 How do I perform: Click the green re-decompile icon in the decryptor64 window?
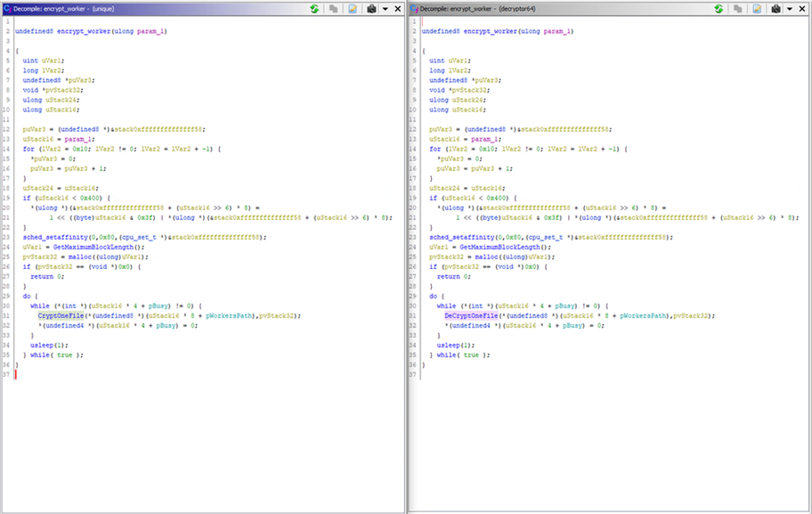[x=719, y=9]
